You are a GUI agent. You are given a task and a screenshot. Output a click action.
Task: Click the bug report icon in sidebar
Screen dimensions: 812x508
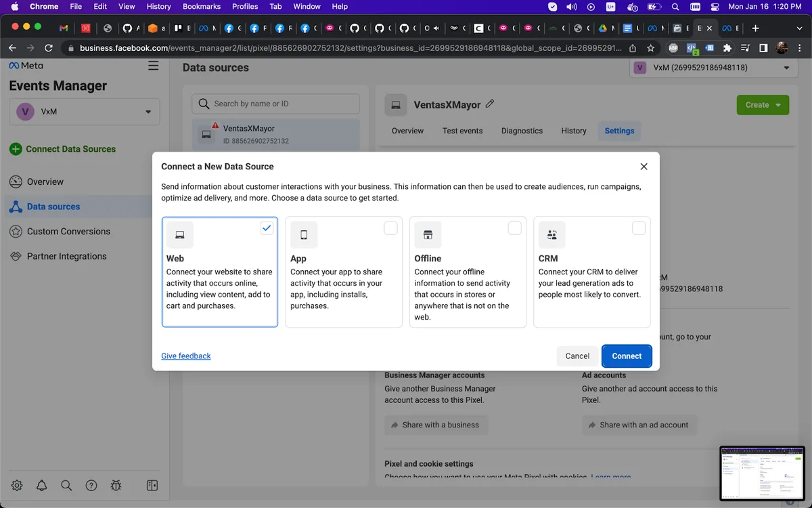116,485
